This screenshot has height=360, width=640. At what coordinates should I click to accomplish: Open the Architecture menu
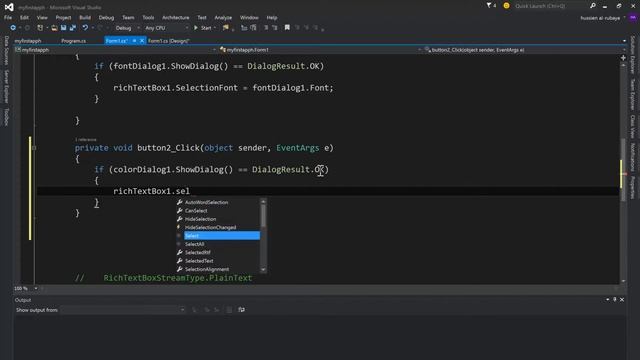click(176, 18)
